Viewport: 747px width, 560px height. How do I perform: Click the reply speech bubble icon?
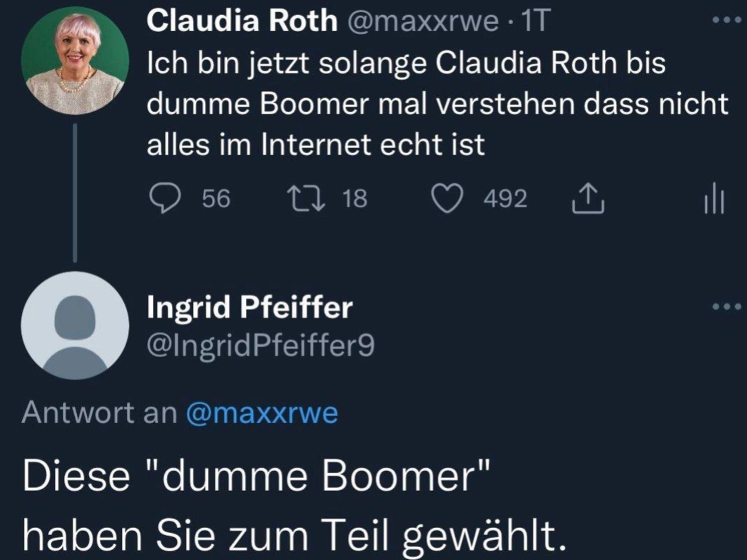tap(165, 198)
